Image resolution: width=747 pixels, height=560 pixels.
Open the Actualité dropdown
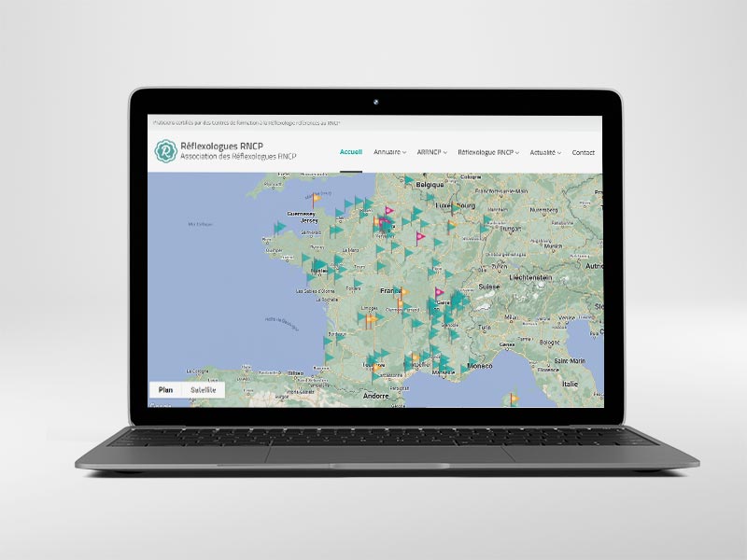pyautogui.click(x=545, y=152)
